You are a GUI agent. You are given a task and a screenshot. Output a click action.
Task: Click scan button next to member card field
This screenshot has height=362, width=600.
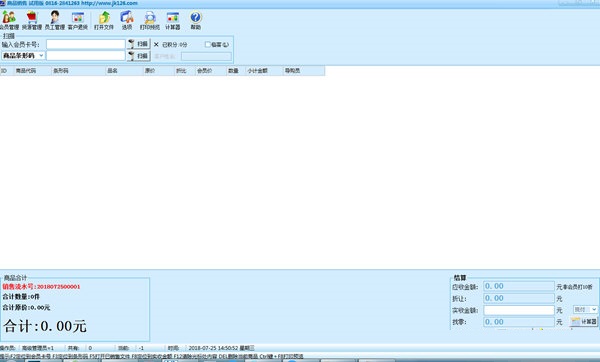tap(139, 44)
